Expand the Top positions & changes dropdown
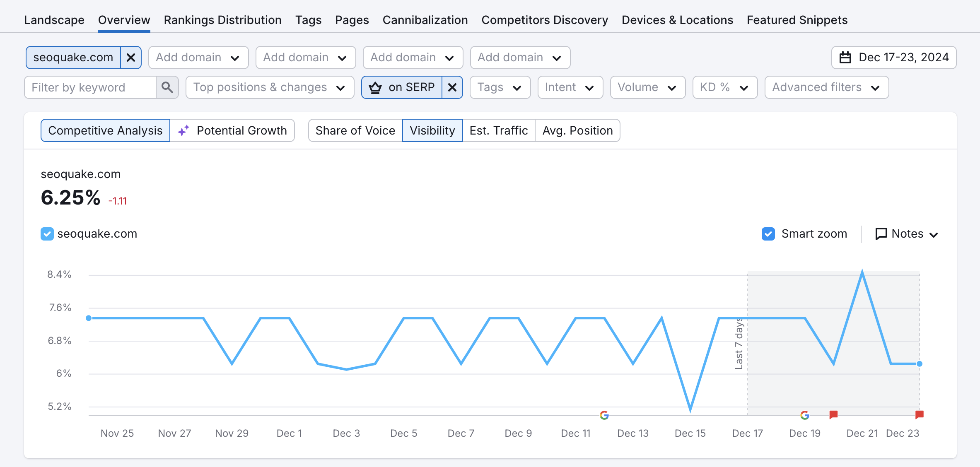 coord(269,87)
